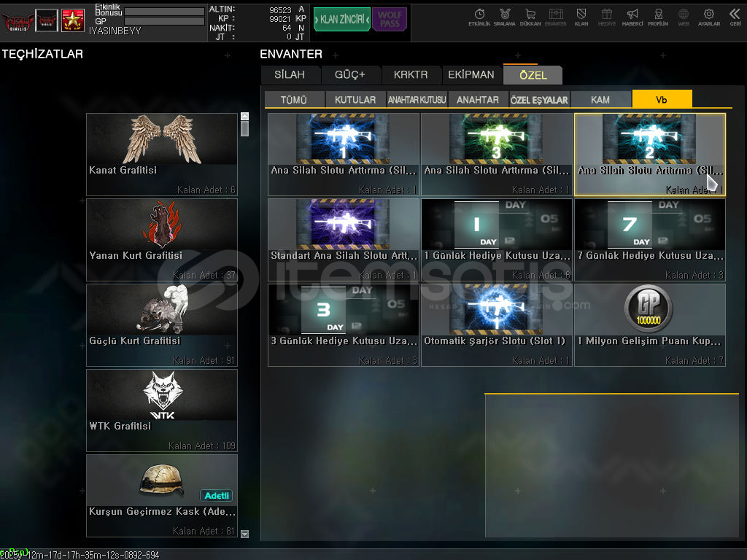Screen dimensions: 747x560
Task: Select the Otomatik Şarjör Slotu item
Action: pyautogui.click(x=496, y=324)
